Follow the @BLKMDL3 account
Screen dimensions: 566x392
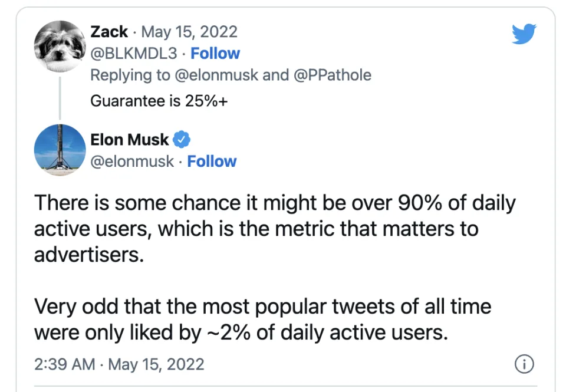click(215, 54)
